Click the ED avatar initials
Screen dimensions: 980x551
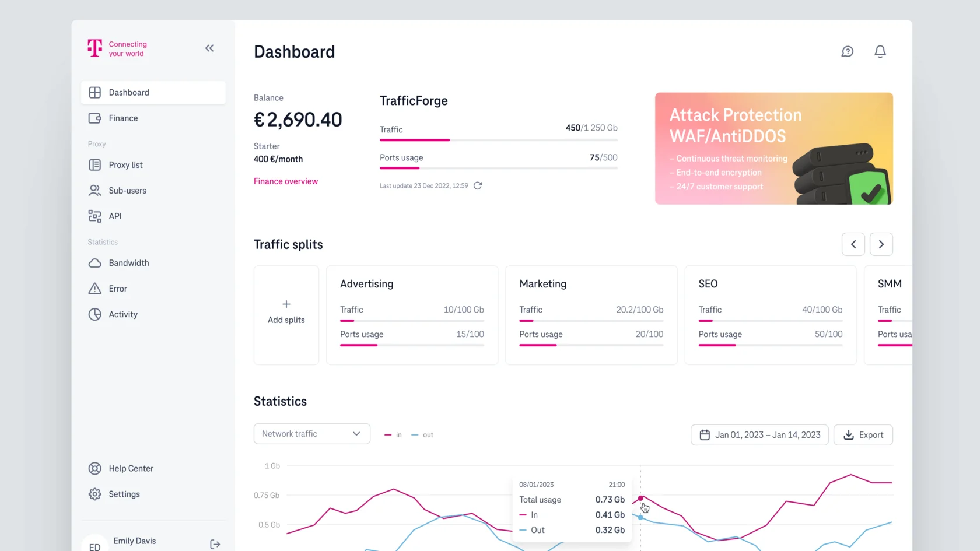tap(94, 546)
